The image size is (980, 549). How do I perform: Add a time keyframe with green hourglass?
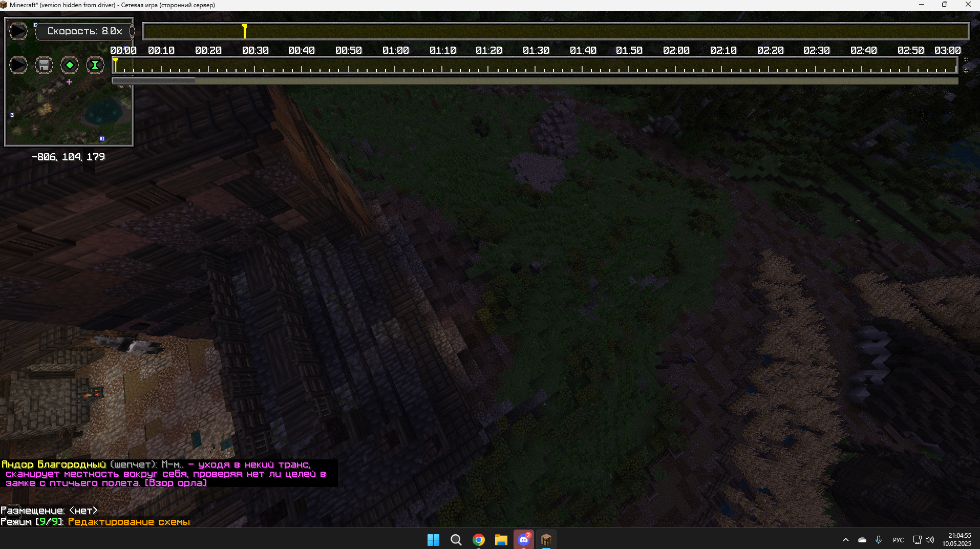coord(95,65)
